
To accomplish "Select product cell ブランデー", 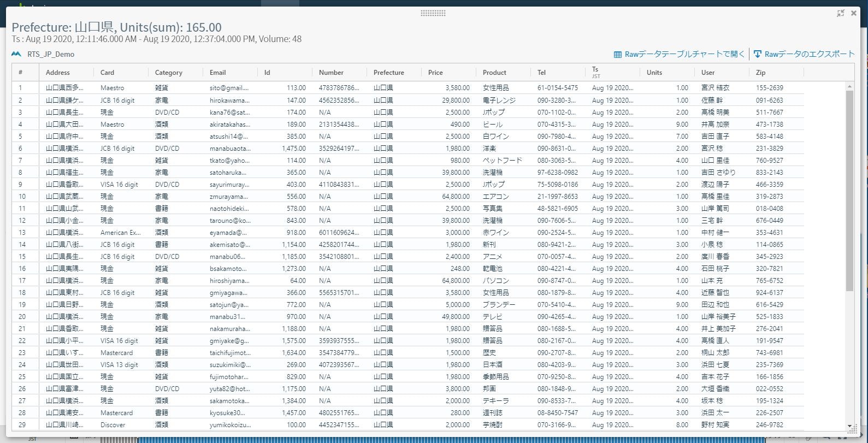I will (499, 304).
